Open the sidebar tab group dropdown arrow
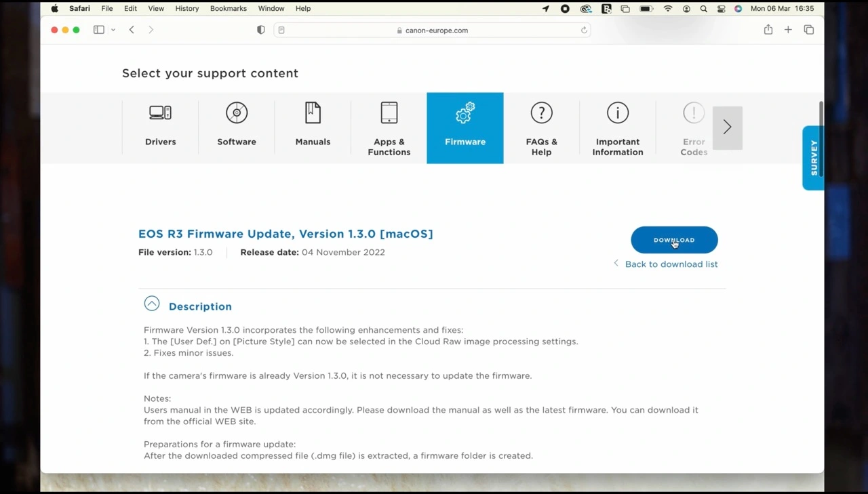 (x=113, y=30)
